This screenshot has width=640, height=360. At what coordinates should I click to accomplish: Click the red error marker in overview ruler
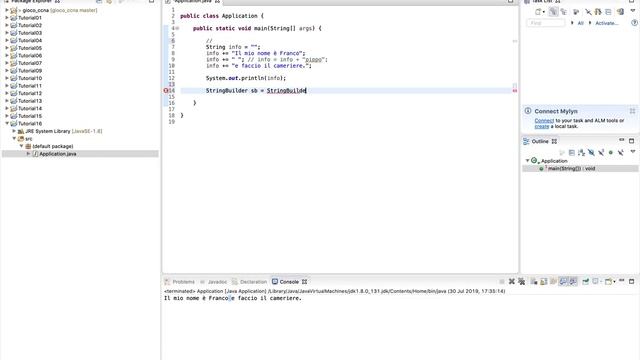point(515,91)
